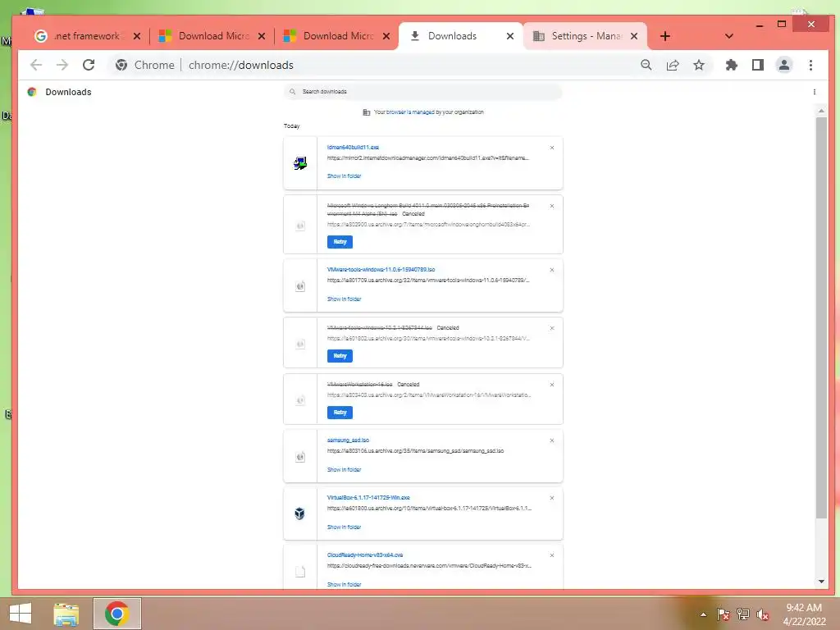The width and height of the screenshot is (840, 630).
Task: Show CloudReady-Home-v83-x64.ova in folder
Action: [344, 584]
